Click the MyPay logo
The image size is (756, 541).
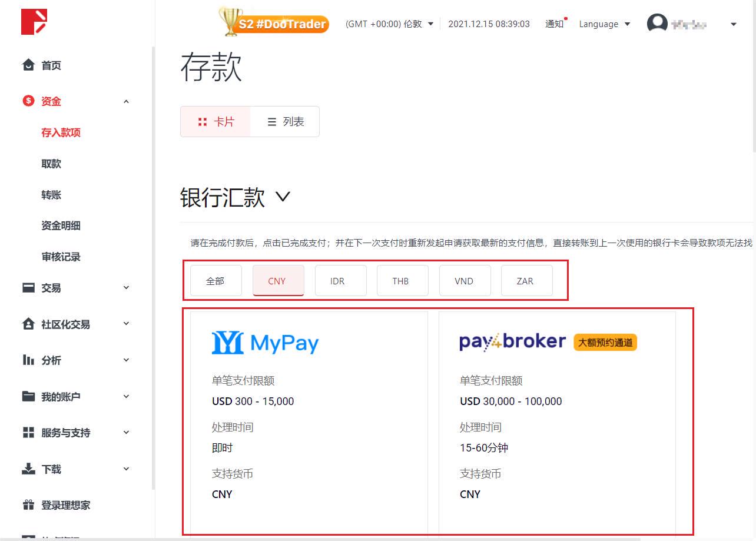[x=265, y=343]
